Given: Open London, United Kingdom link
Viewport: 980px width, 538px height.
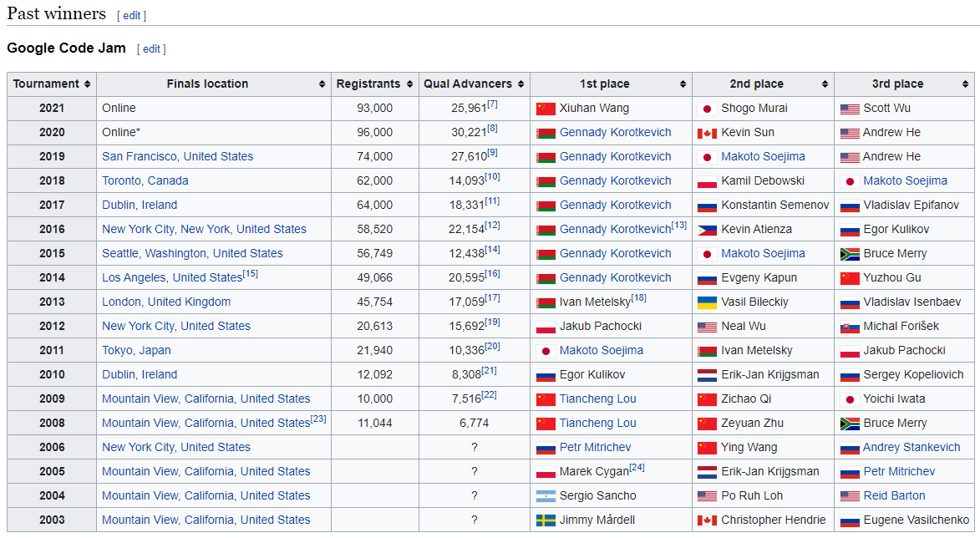Looking at the screenshot, I should 166,302.
